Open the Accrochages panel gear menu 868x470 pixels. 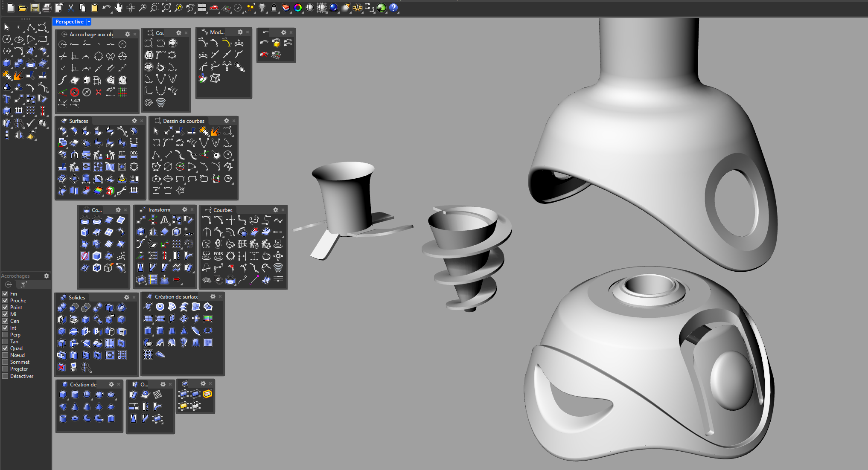point(47,276)
